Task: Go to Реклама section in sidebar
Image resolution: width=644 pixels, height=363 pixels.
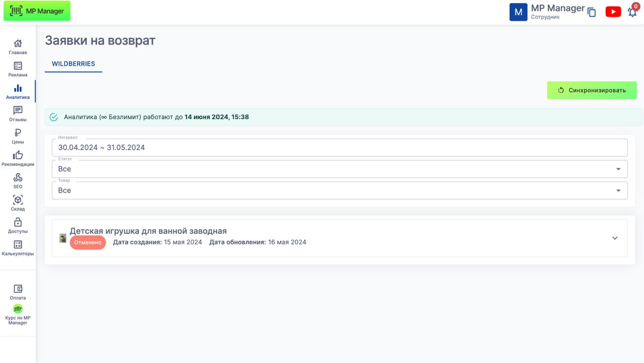Action: [18, 66]
